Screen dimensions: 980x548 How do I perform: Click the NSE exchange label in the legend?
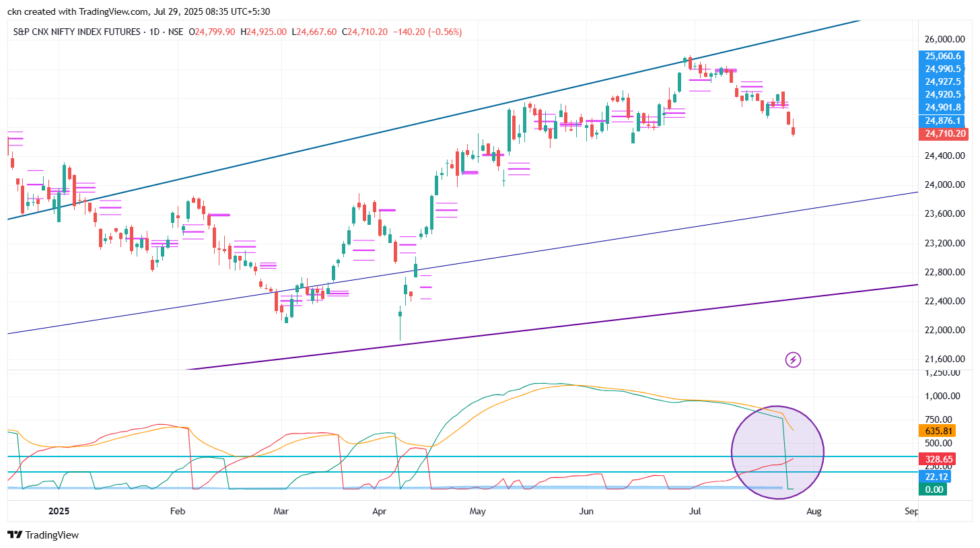[176, 32]
